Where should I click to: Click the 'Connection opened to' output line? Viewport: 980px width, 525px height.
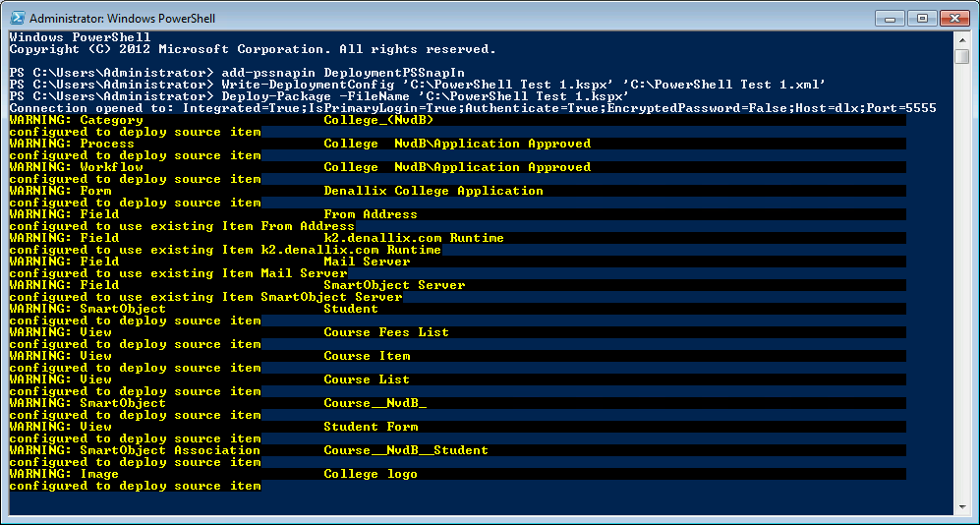[472, 108]
